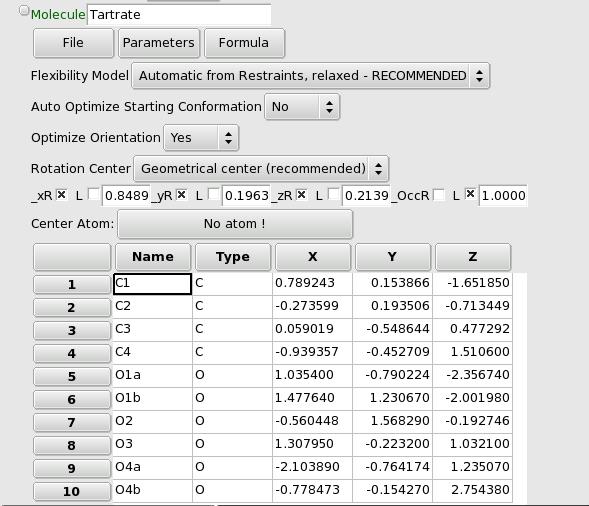589x506 pixels.
Task: Toggle the Molecule collapse checkbox
Action: point(24,11)
